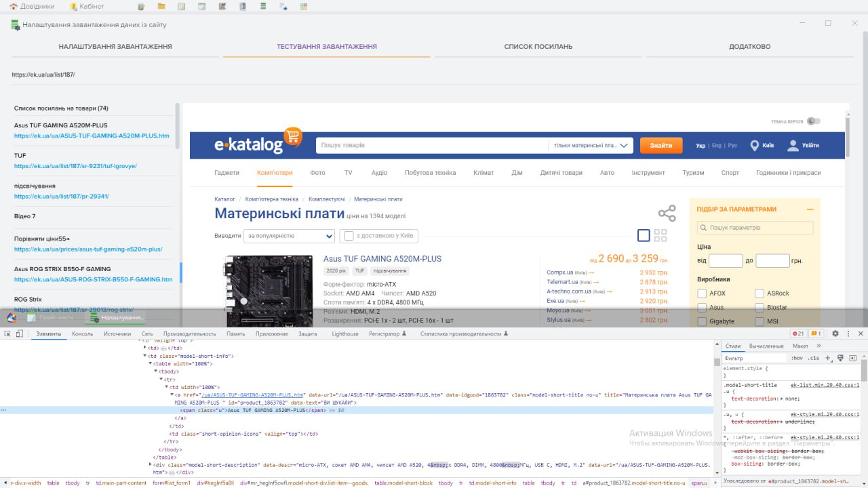Image resolution: width=868 pixels, height=488 pixels.
Task: Open the Комп'ютери category menu link
Action: tap(275, 173)
